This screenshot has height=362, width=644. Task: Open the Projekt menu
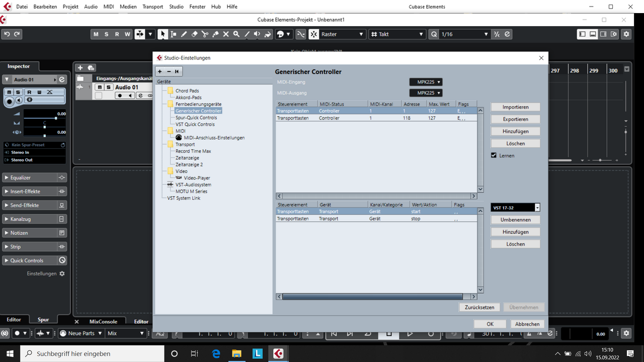tap(70, 7)
